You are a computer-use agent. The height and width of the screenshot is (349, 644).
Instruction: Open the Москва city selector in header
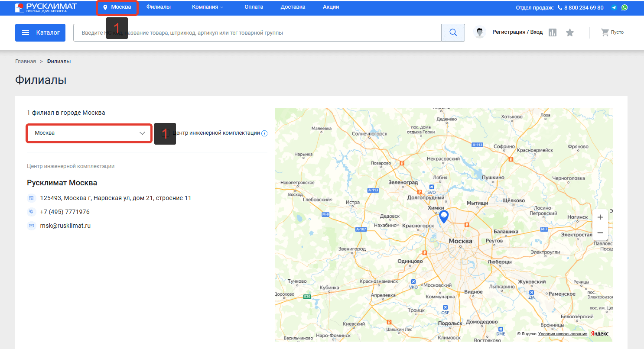click(x=117, y=7)
